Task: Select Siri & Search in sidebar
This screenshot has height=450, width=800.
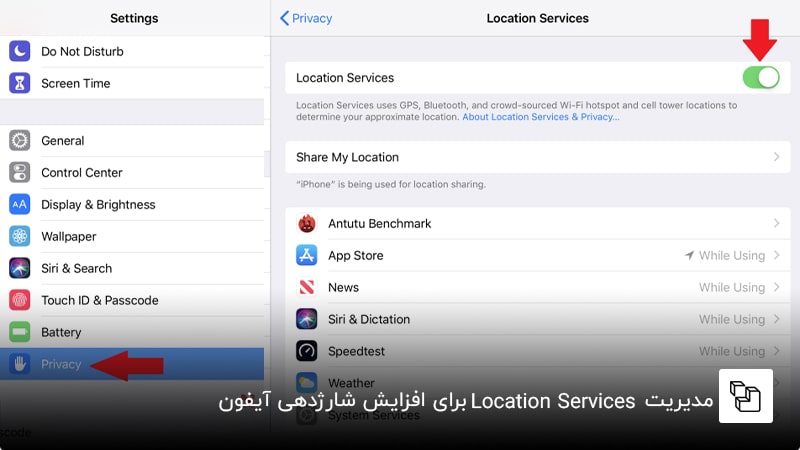Action: pyautogui.click(x=132, y=268)
